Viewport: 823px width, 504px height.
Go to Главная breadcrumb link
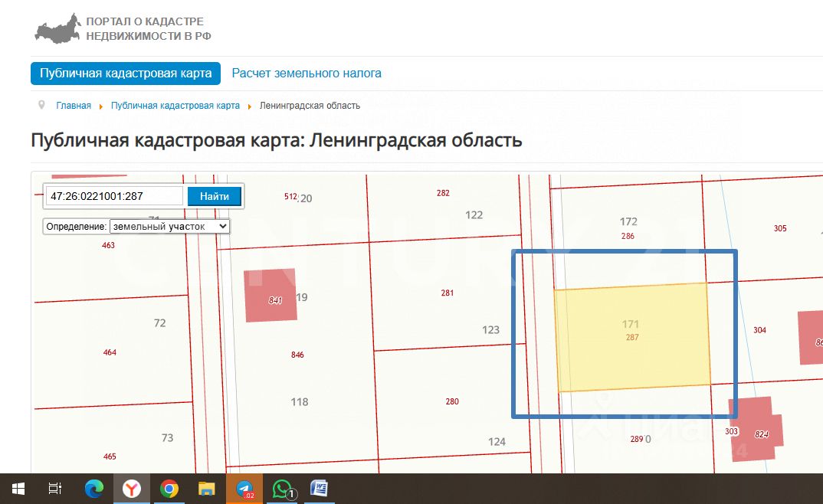[x=74, y=106]
